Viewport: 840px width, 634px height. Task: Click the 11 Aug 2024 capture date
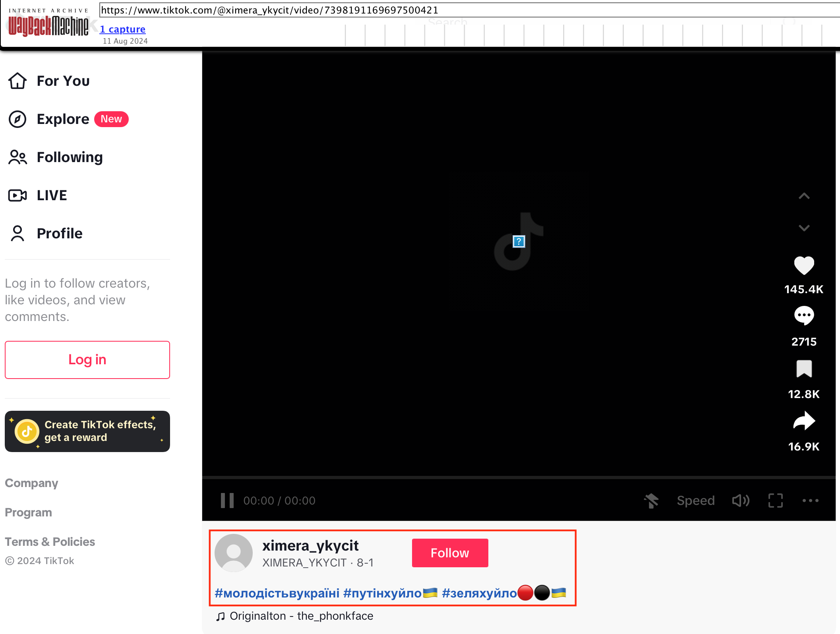[125, 41]
